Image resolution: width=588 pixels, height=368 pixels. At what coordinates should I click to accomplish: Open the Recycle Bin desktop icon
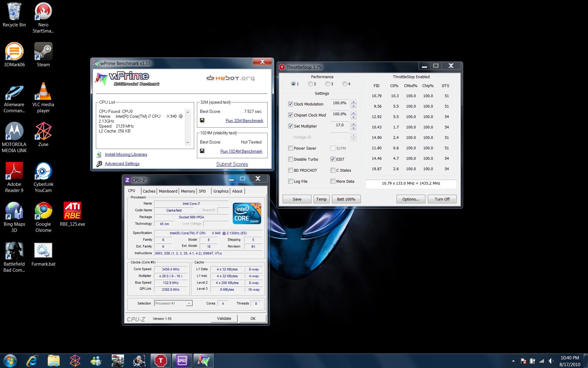click(14, 15)
